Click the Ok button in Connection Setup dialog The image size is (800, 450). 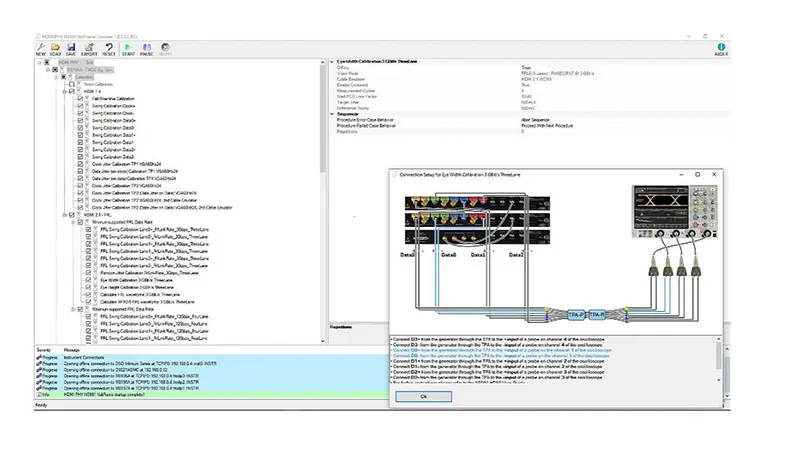click(423, 396)
